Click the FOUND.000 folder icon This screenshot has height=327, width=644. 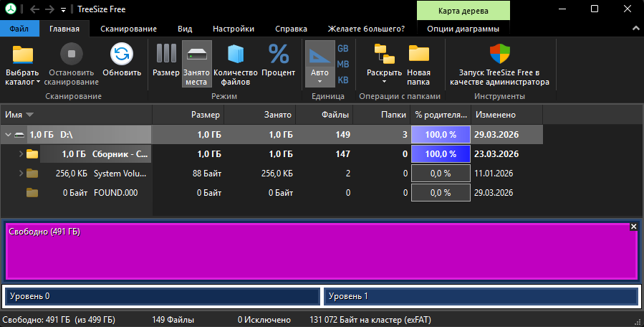point(32,192)
